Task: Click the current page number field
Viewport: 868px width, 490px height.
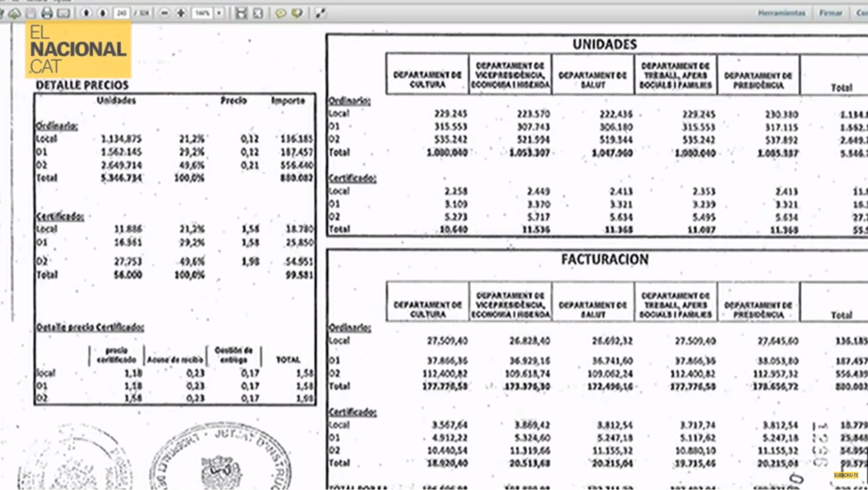Action: 121,13
